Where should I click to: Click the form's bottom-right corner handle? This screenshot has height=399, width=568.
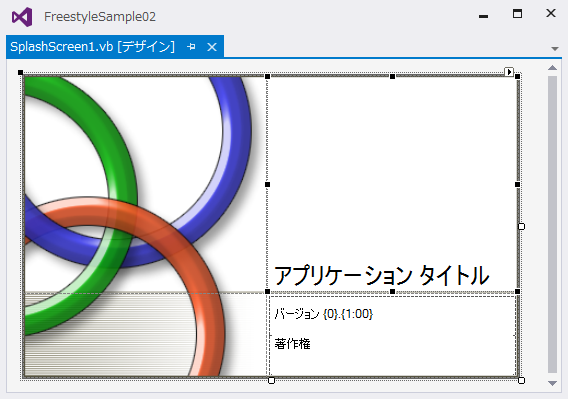tap(521, 380)
